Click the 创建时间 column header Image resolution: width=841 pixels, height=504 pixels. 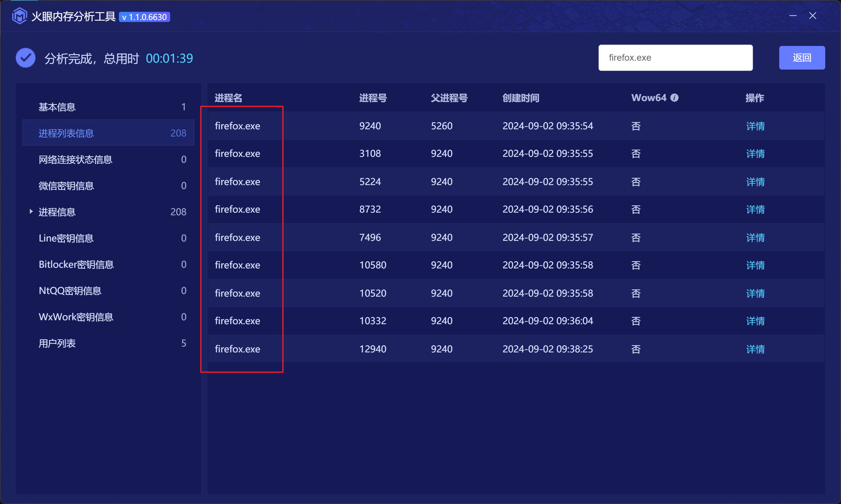click(x=520, y=98)
